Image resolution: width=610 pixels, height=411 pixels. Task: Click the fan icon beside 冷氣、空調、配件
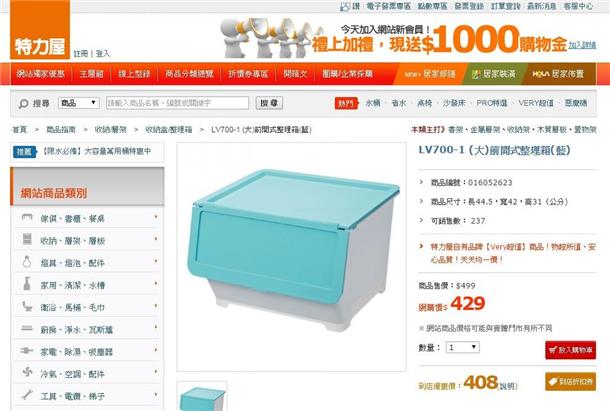pyautogui.click(x=27, y=372)
